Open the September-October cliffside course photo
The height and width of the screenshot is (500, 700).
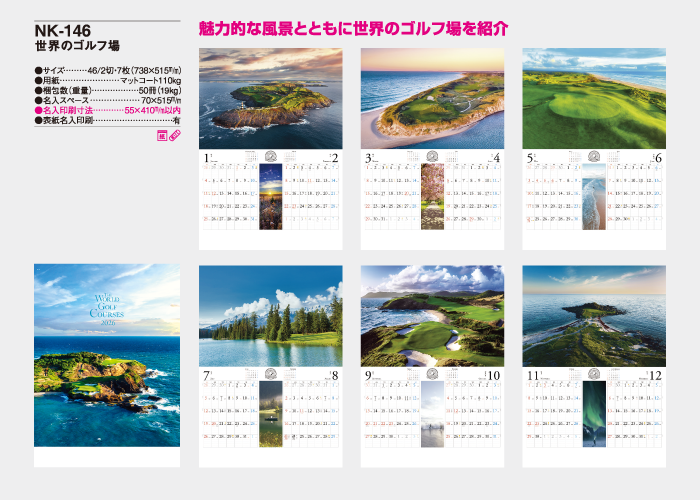pos(432,315)
